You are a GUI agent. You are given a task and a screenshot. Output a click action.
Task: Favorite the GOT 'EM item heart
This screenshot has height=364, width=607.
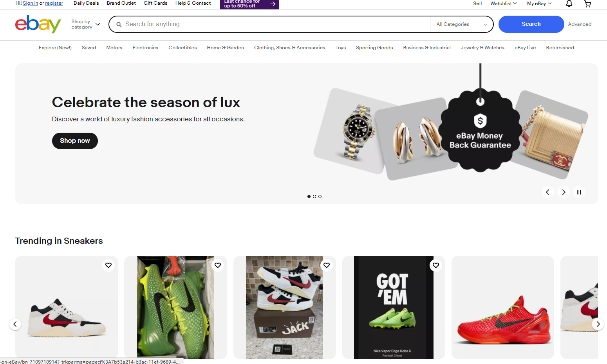(x=436, y=265)
